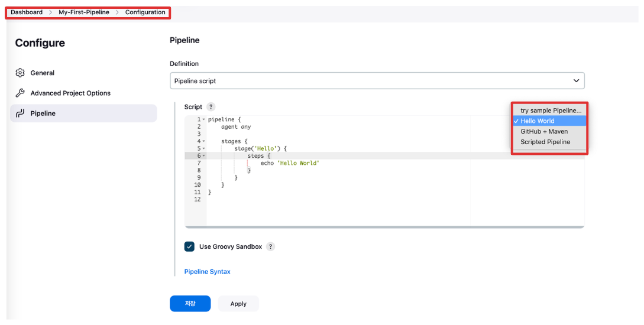This screenshot has width=644, height=325.
Task: Open My-First-Pipeline breadcrumb link
Action: pos(84,12)
